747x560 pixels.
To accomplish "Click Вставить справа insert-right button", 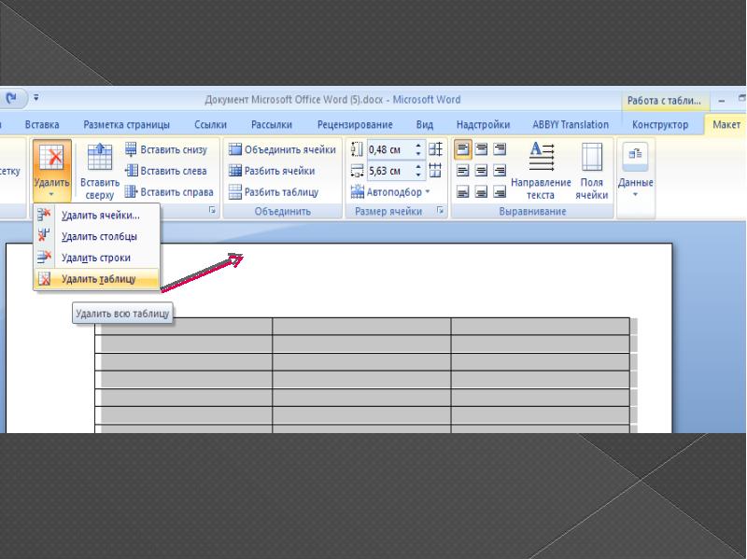I will pyautogui.click(x=169, y=192).
